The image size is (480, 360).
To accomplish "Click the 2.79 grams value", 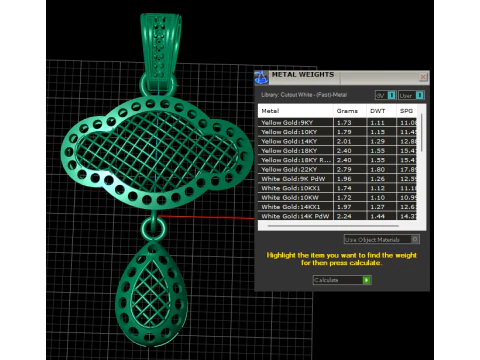I will (x=344, y=169).
